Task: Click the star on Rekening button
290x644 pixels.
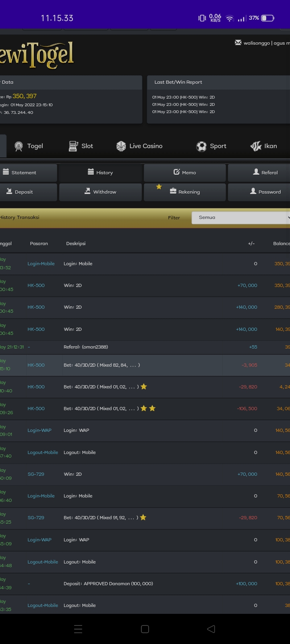Action: coord(159,187)
